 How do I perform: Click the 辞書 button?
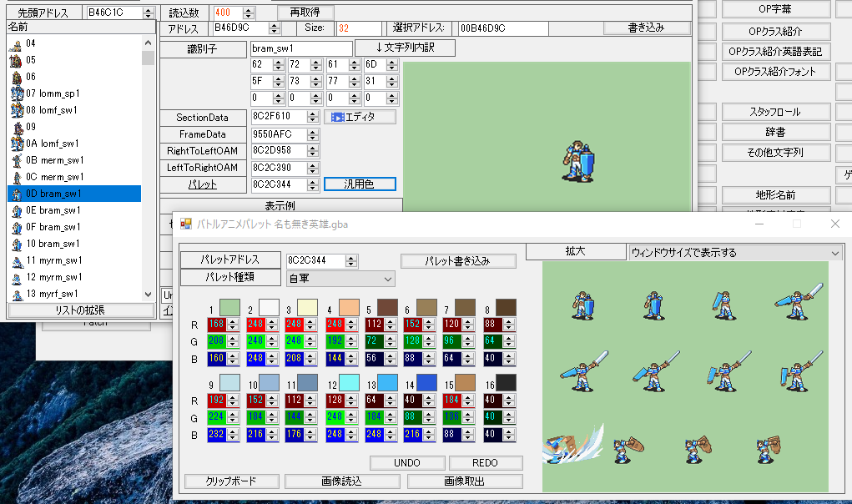click(775, 132)
